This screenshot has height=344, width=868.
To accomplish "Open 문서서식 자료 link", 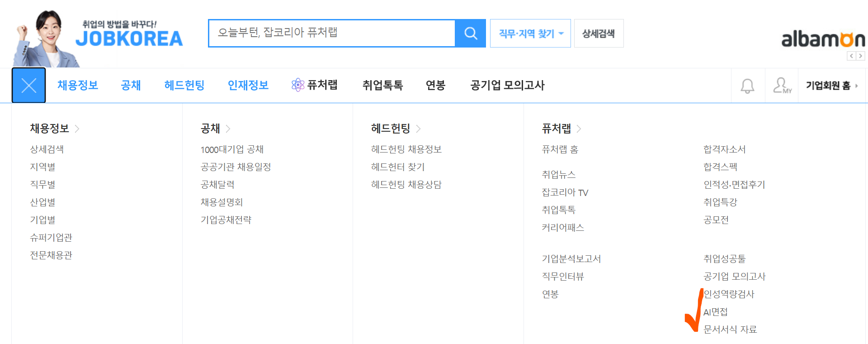I will pos(730,330).
